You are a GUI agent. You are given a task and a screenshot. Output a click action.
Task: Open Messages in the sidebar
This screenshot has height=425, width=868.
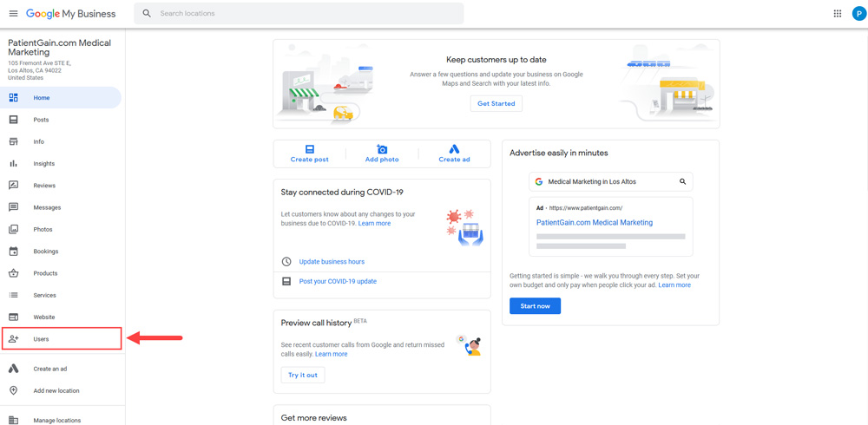[x=61, y=207]
